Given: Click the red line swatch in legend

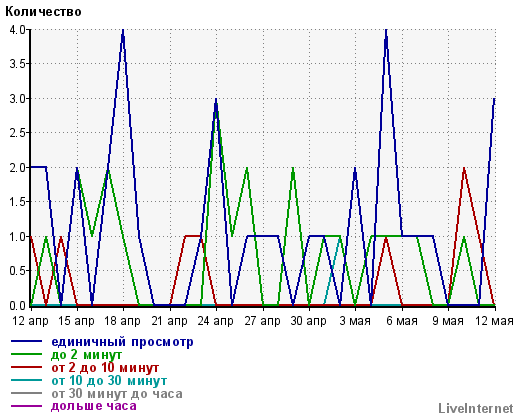Looking at the screenshot, I should click(27, 367).
